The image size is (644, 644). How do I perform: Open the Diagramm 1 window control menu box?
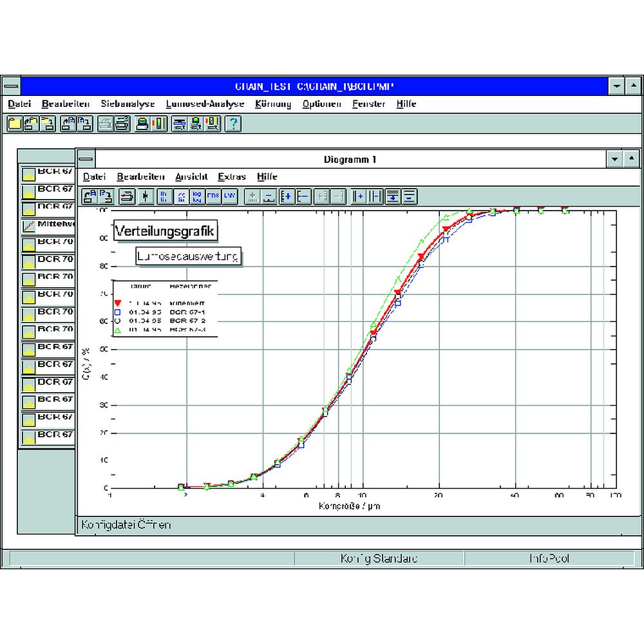point(86,159)
